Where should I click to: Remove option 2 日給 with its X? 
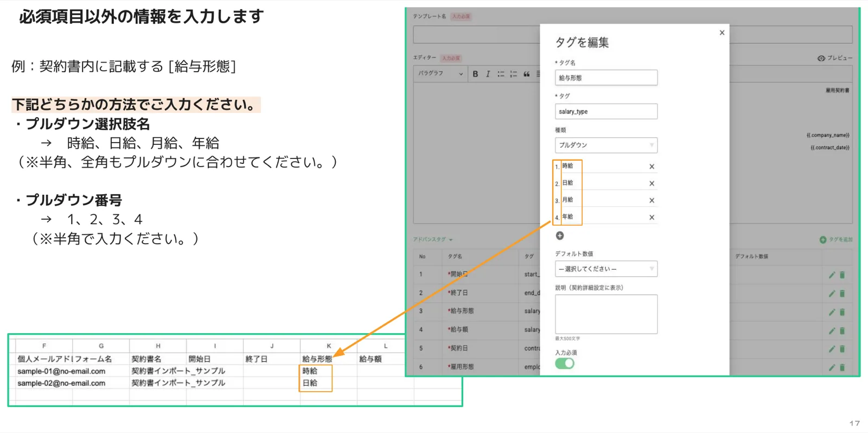tap(652, 183)
